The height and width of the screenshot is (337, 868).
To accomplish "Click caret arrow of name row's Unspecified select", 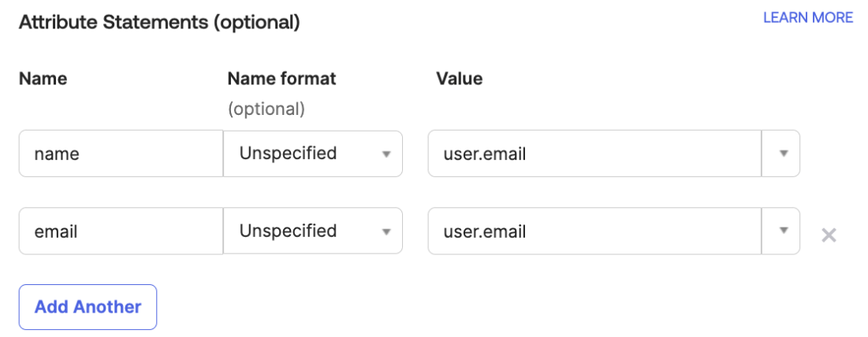I will (x=386, y=154).
